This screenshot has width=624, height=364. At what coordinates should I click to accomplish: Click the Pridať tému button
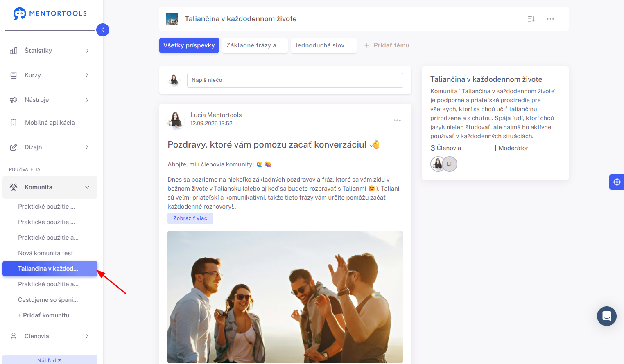point(387,45)
